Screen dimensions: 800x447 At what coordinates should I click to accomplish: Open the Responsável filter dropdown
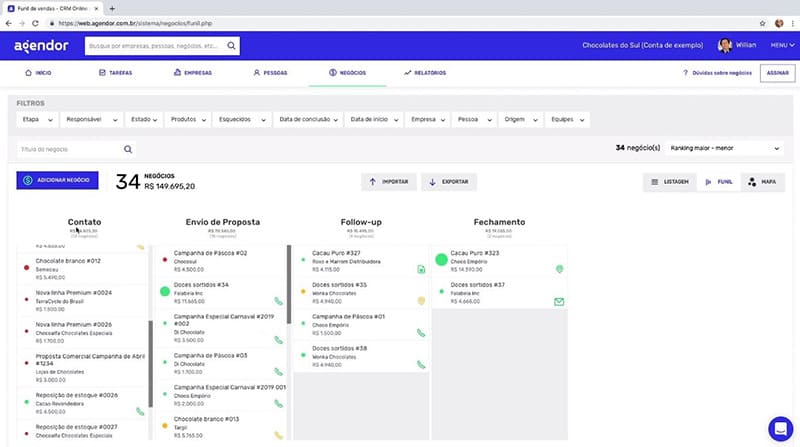coord(92,120)
